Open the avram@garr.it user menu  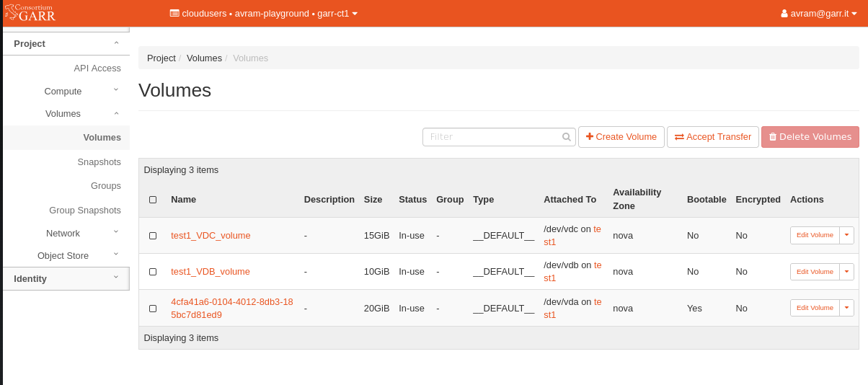pyautogui.click(x=818, y=14)
